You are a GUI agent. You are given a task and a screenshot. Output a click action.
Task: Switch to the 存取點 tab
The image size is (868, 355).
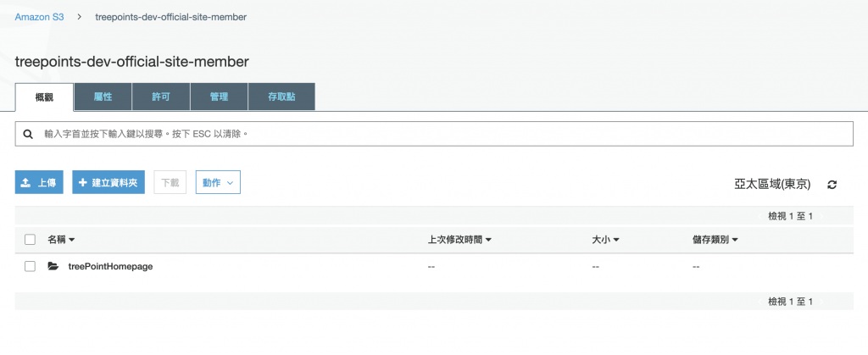coord(281,97)
